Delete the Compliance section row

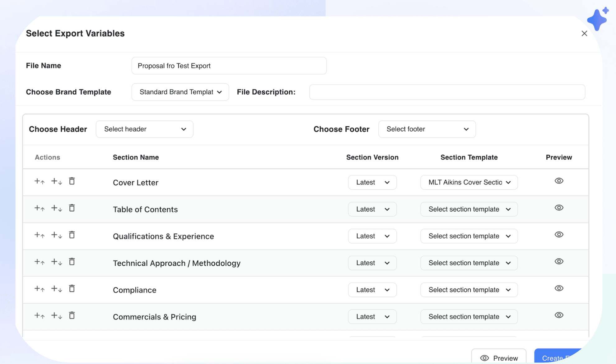(72, 289)
